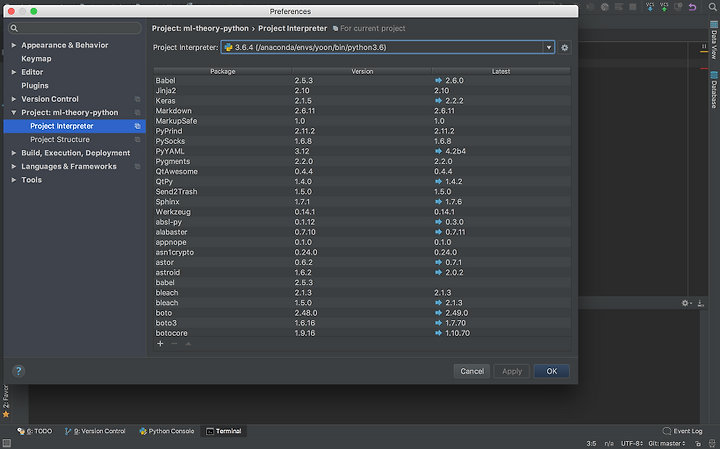Click the search everywhere magnifier icon
Image resolution: width=720 pixels, height=449 pixels.
click(x=712, y=7)
